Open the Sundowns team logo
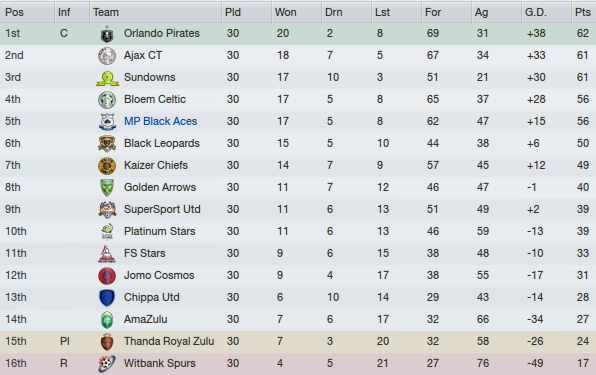The width and height of the screenshot is (596, 375). 108,78
